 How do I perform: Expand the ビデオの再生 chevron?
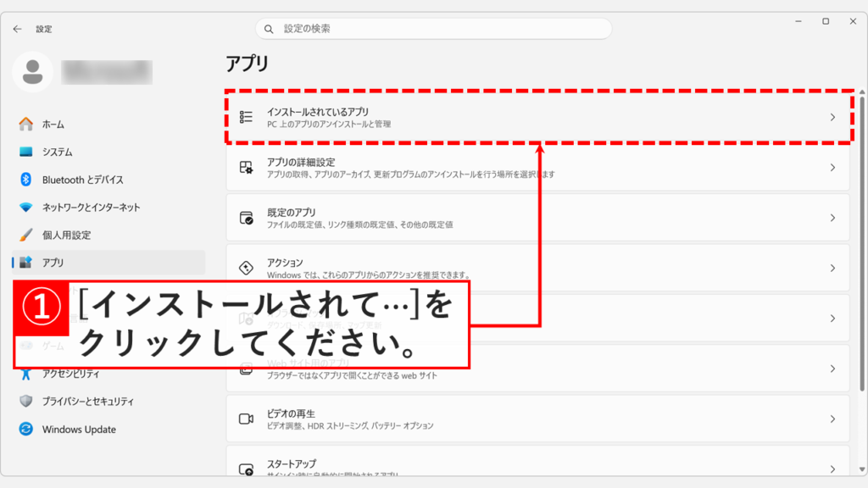[832, 419]
